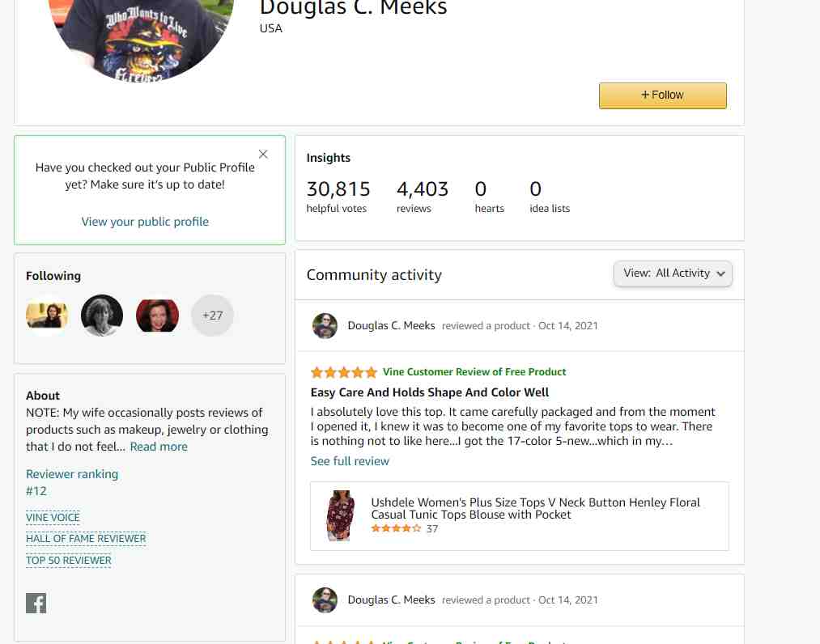
Task: Select the VINE VOICE badge
Action: 53,518
